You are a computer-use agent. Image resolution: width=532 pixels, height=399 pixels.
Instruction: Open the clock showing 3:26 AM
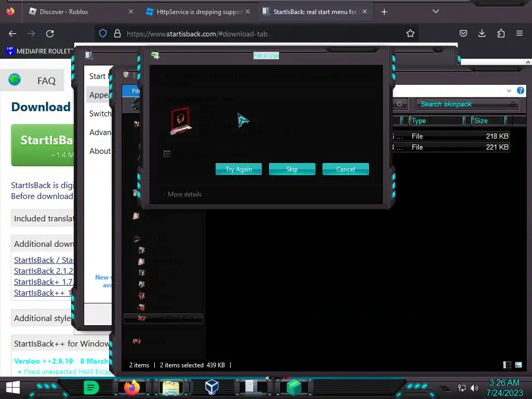click(504, 388)
